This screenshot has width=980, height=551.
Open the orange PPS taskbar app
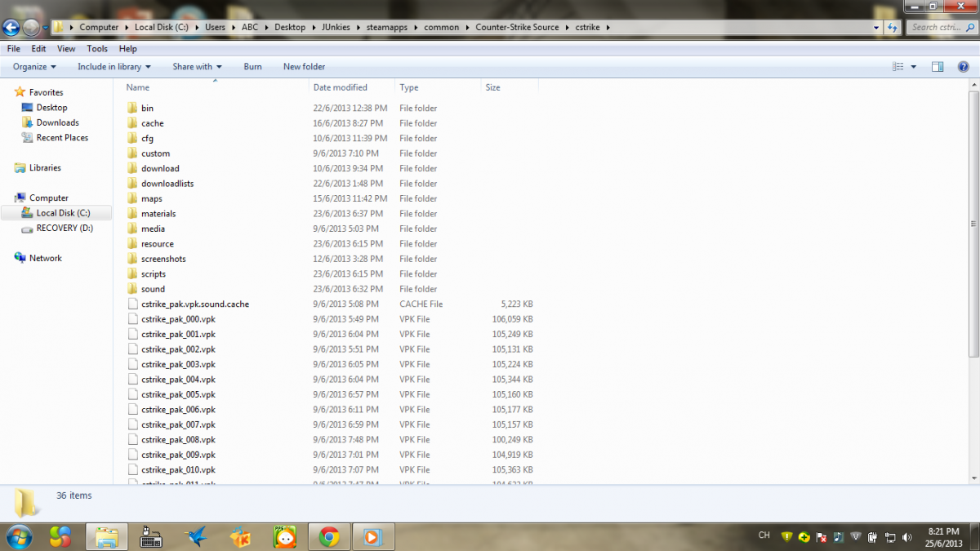[x=284, y=536]
